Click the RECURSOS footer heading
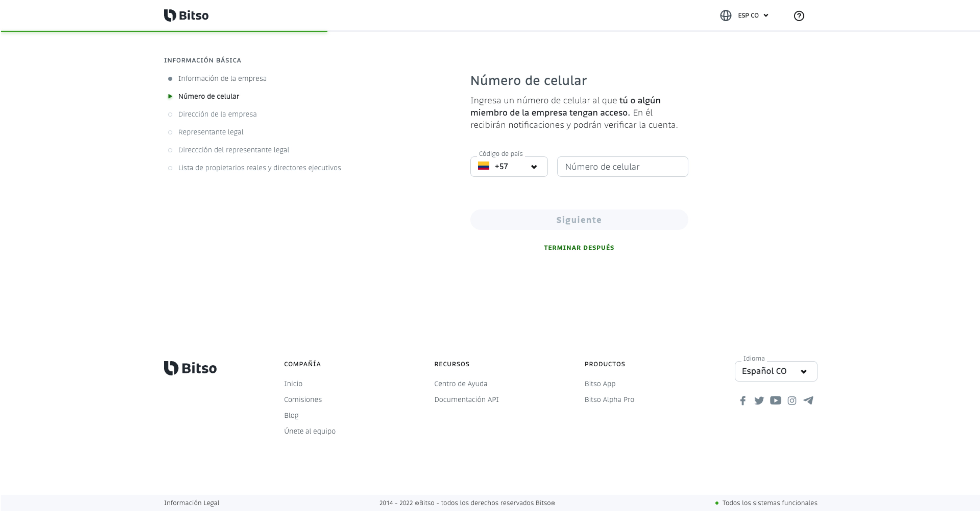980x511 pixels. 452,364
